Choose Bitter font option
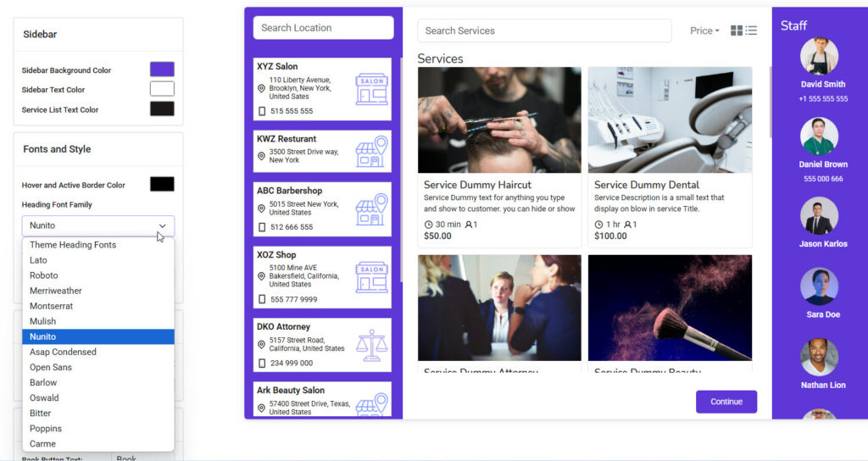Image resolution: width=868 pixels, height=461 pixels. tap(98, 414)
